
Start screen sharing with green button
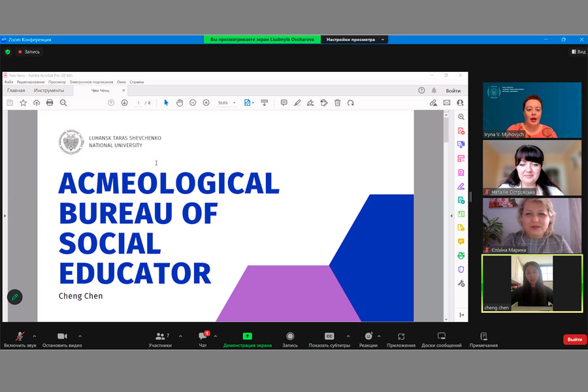247,336
